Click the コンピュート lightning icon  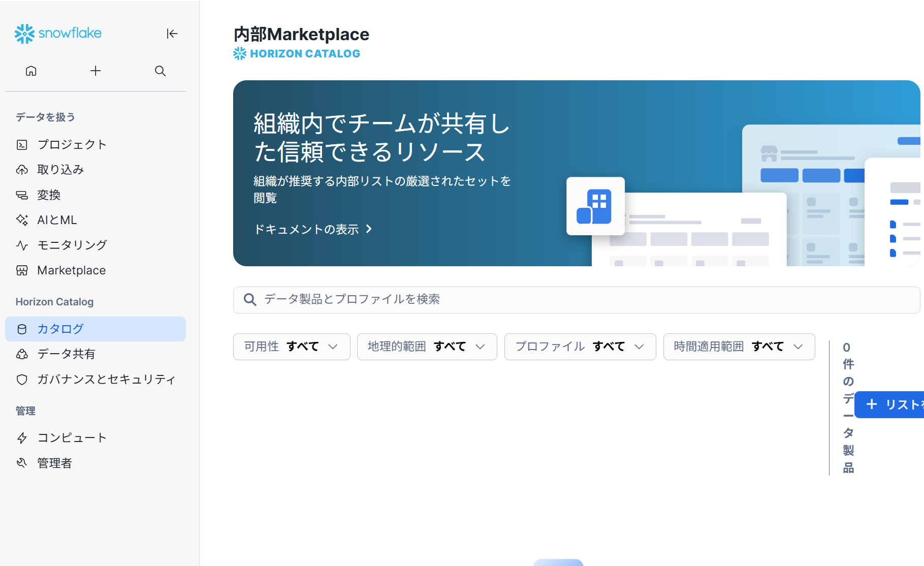[x=22, y=438]
